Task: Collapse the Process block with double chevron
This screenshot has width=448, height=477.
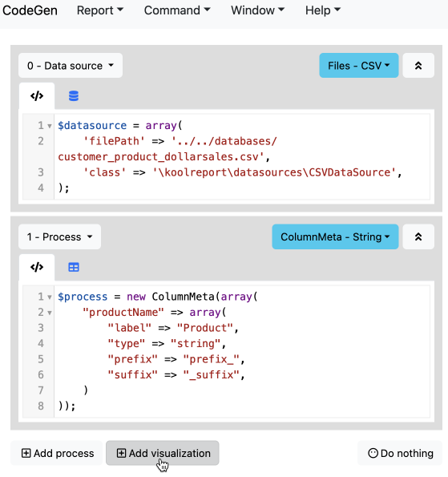Action: coord(418,236)
